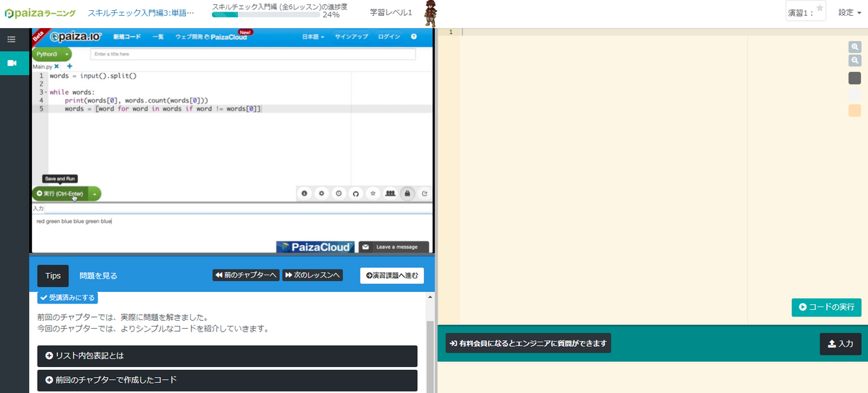Select the dark gray editor theme swatch
Image resolution: width=868 pixels, height=393 pixels.
pyautogui.click(x=854, y=78)
